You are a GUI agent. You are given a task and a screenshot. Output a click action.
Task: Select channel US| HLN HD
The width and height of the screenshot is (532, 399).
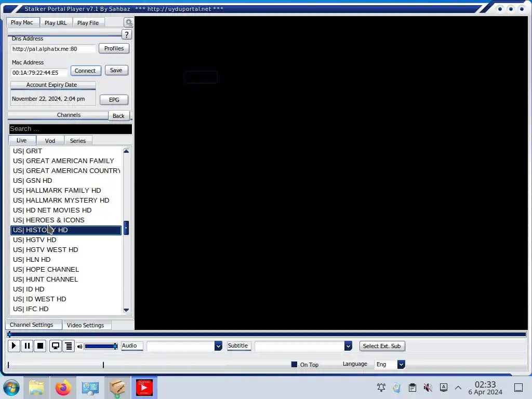coord(66,260)
